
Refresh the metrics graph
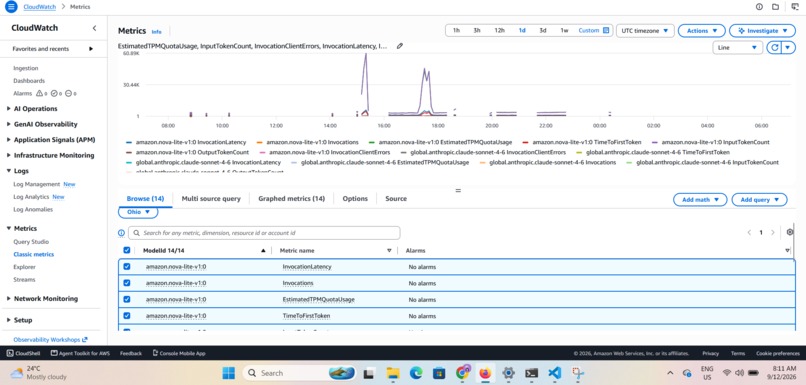click(774, 48)
